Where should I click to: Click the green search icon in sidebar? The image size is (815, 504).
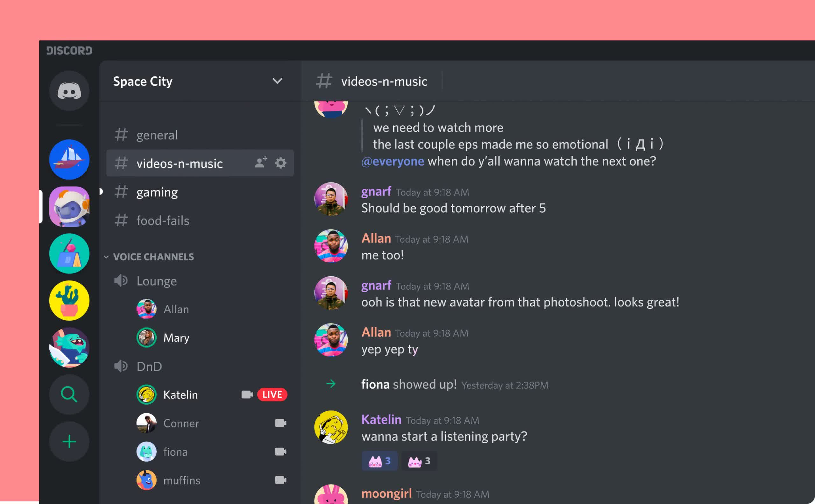click(69, 394)
